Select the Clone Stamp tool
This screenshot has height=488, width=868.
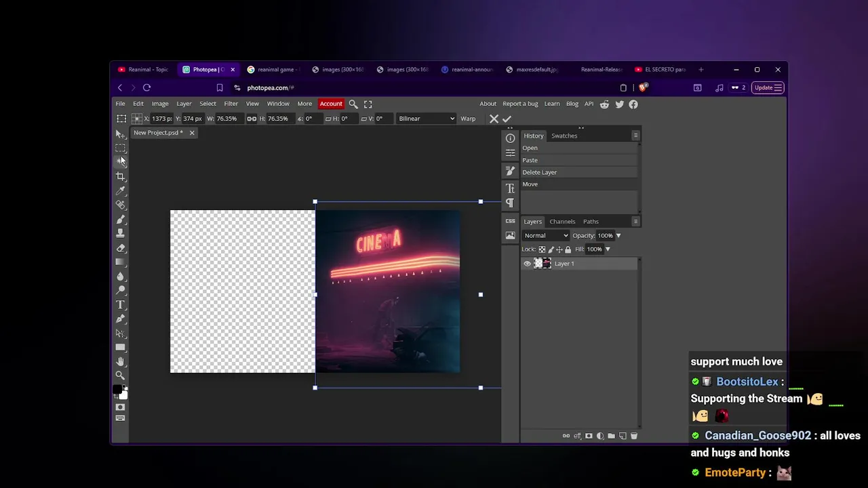(x=120, y=233)
